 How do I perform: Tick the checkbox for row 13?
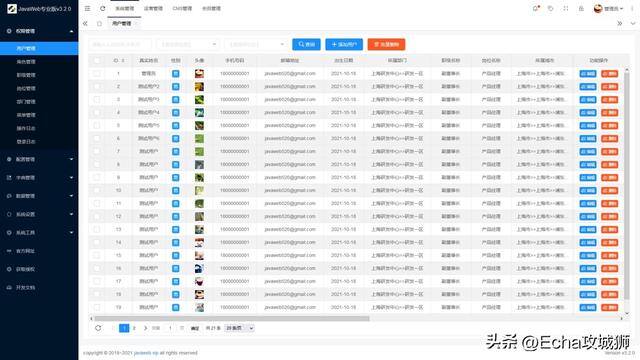(97, 229)
